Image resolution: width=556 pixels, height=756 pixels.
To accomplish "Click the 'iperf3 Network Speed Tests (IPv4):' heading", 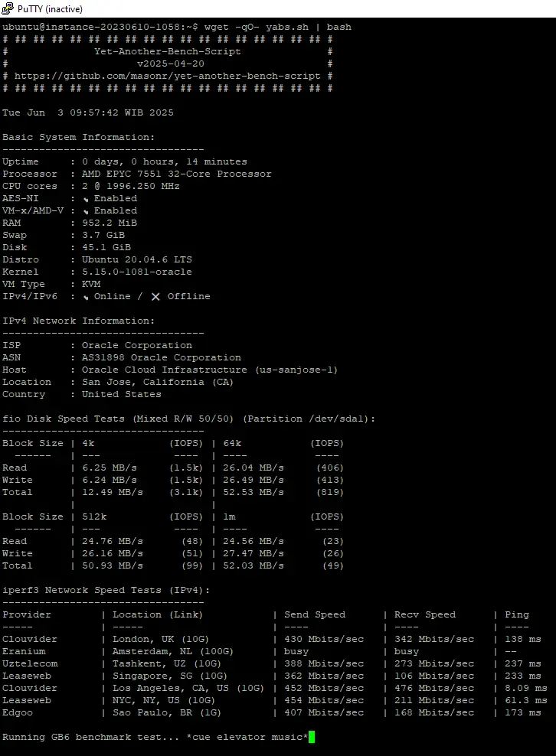I will pos(106,590).
